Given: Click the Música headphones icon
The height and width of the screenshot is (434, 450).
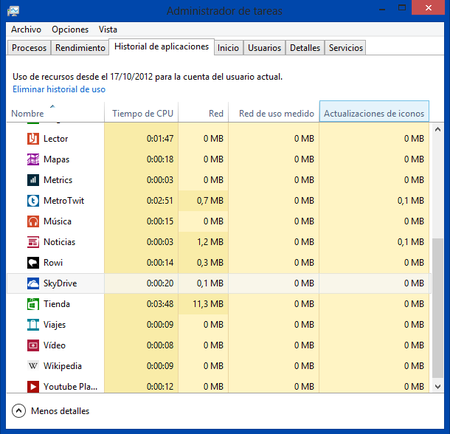Looking at the screenshot, I should [33, 221].
